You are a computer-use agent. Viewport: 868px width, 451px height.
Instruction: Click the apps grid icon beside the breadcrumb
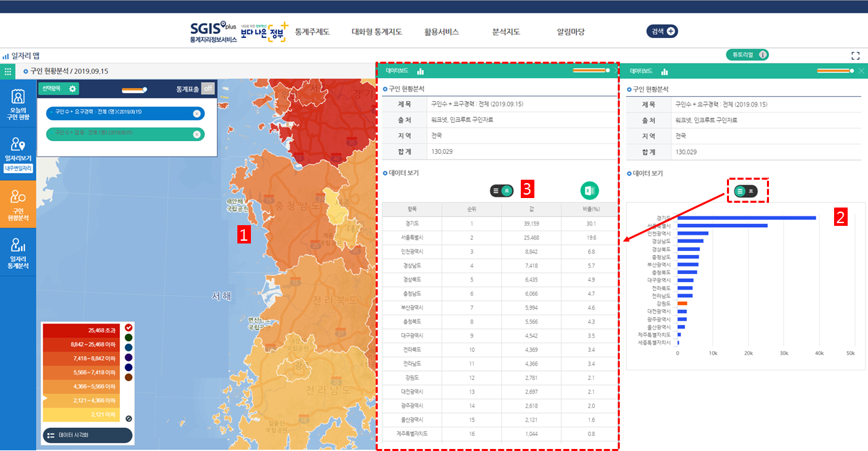7,70
